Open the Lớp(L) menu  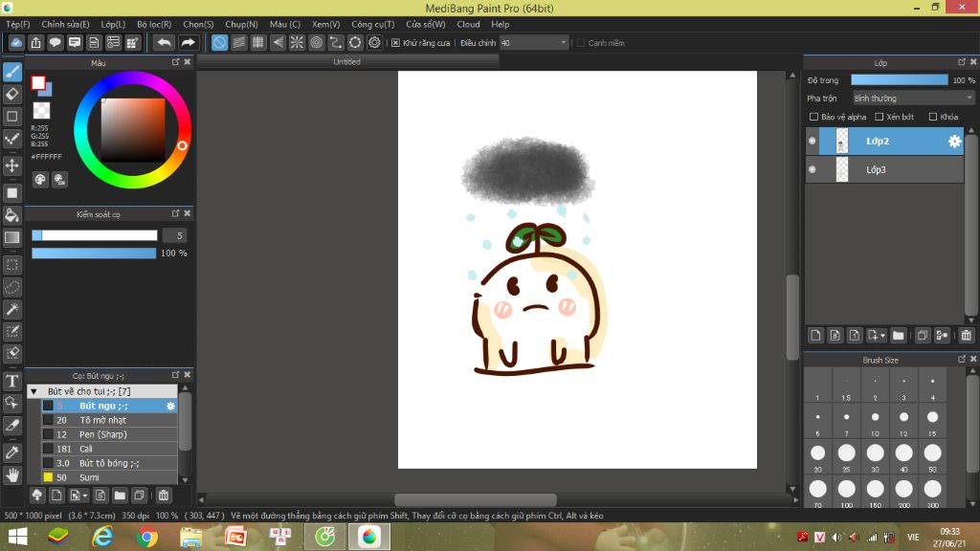pos(113,24)
